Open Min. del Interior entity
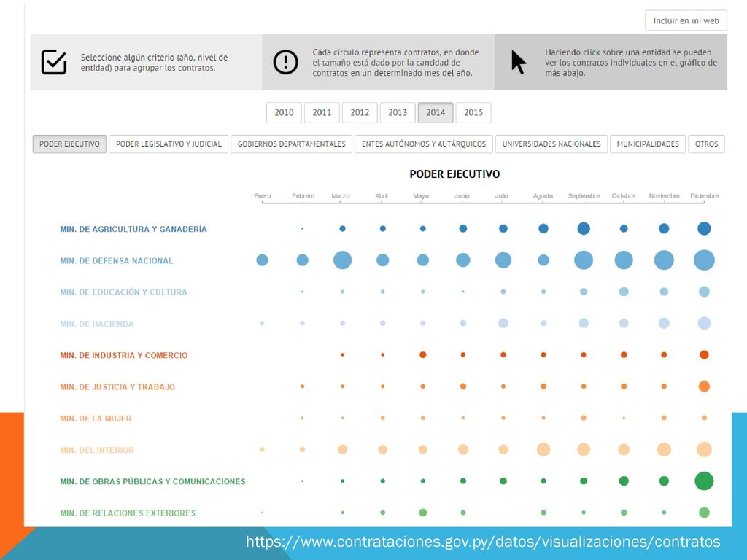The width and height of the screenshot is (747, 560). (x=97, y=450)
